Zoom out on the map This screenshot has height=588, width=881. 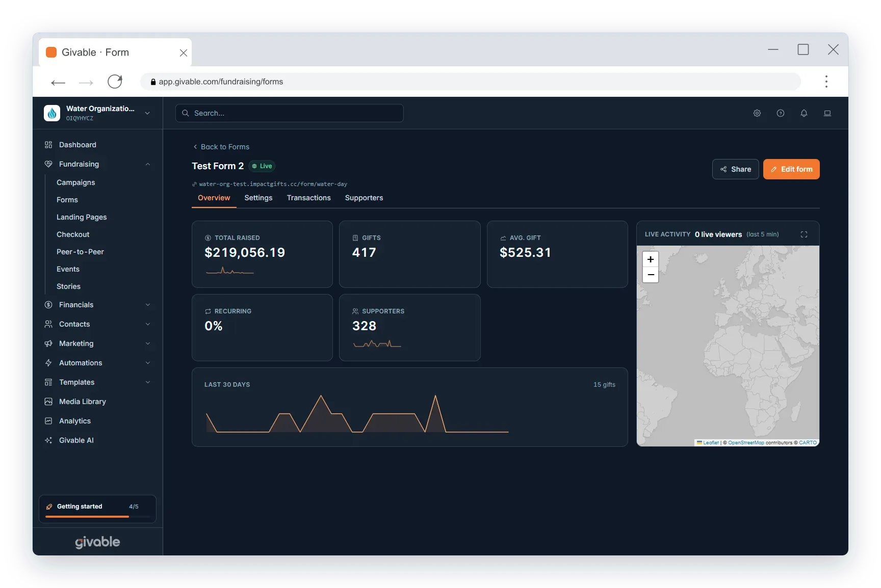(x=651, y=275)
